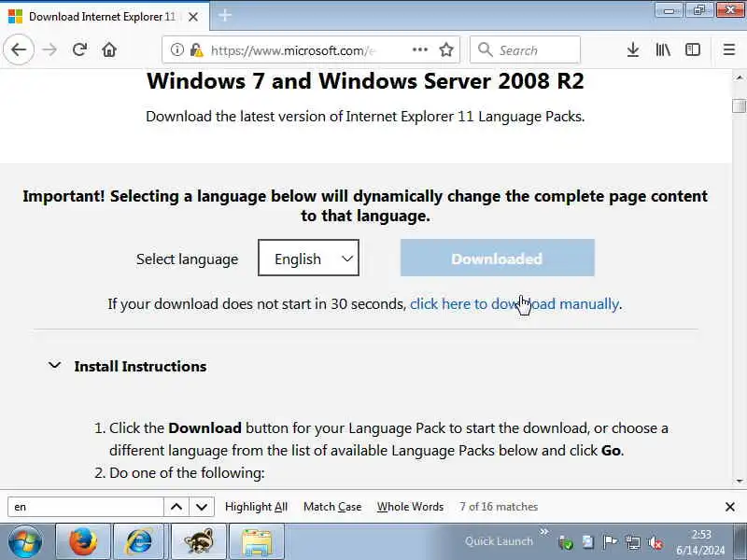Click the scrollbar up arrow
The height and width of the screenshot is (560, 747).
coord(739,77)
